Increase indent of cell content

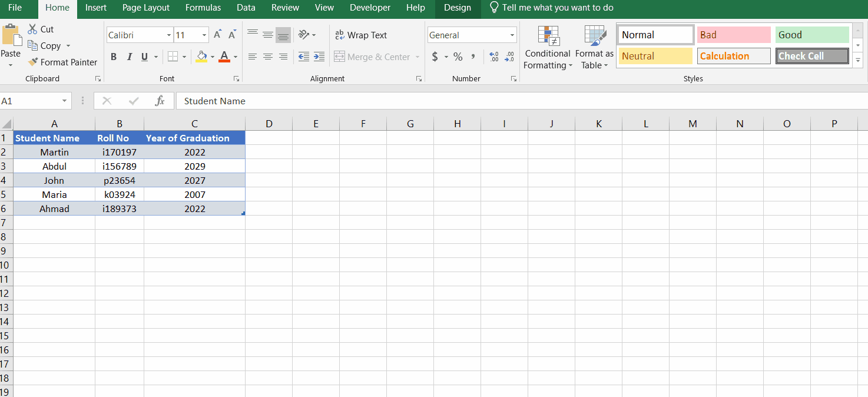(319, 57)
